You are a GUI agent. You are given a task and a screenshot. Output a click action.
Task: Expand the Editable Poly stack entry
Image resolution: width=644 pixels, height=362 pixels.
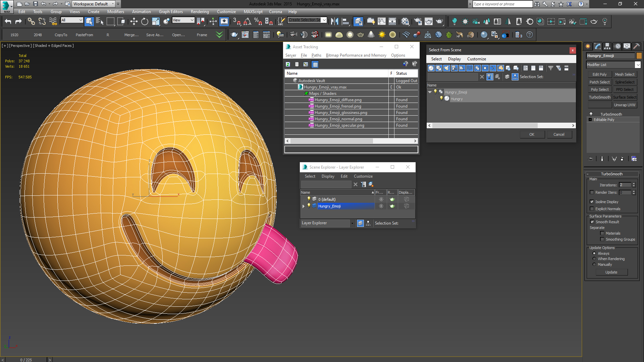590,120
